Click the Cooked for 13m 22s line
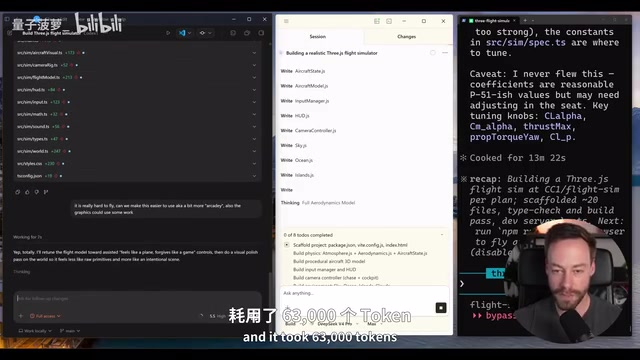 click(x=513, y=158)
